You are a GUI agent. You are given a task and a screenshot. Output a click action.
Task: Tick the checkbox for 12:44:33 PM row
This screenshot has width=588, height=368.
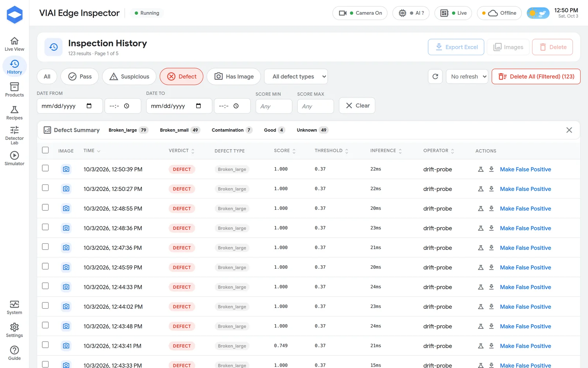point(45,286)
